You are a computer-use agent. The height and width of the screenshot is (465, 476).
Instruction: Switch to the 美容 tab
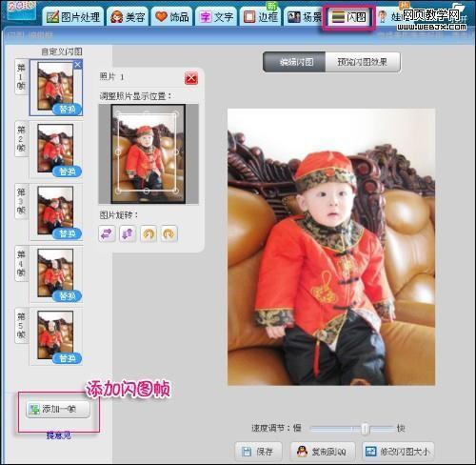[128, 17]
